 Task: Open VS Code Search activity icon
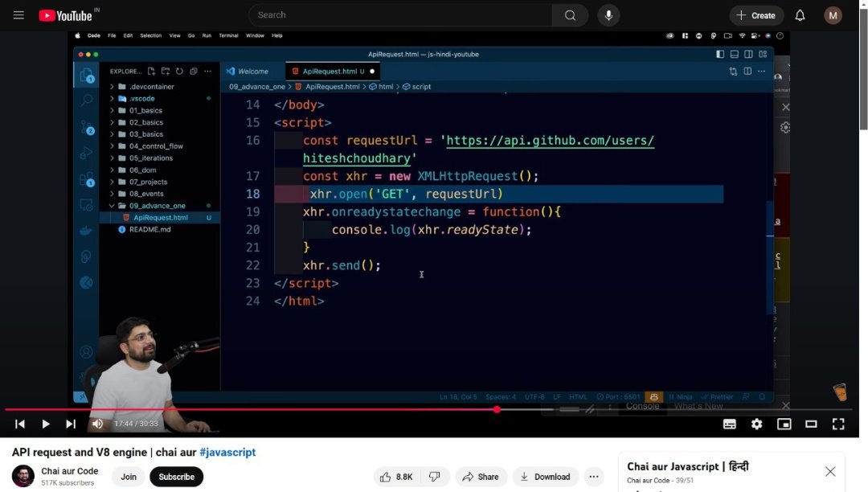(x=86, y=100)
